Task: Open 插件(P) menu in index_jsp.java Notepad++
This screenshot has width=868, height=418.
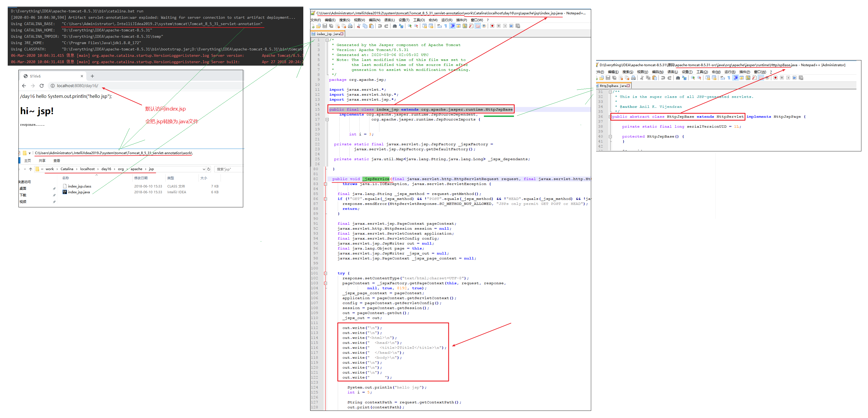Action: [x=462, y=20]
